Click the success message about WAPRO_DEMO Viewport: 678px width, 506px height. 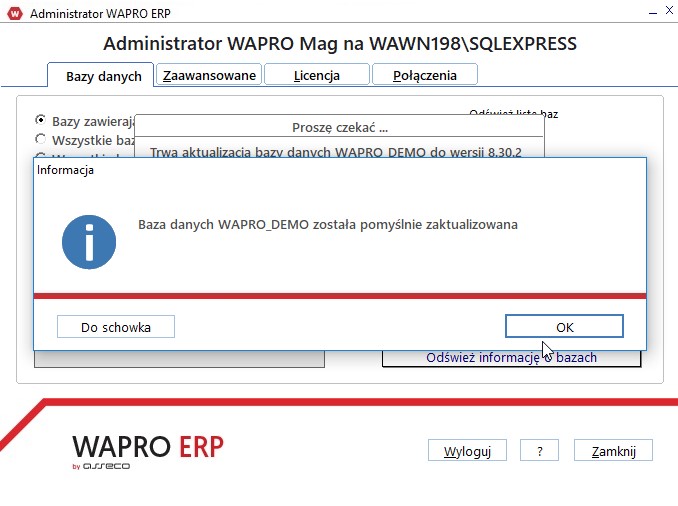[328, 224]
